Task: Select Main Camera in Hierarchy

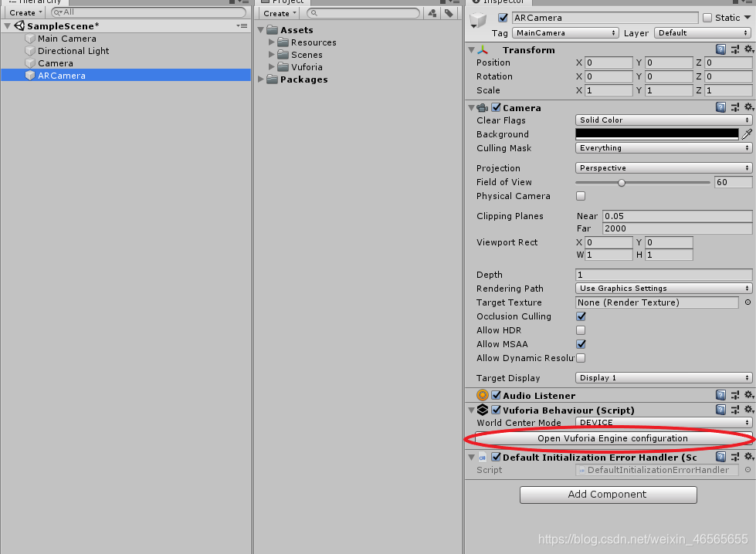Action: 67,39
